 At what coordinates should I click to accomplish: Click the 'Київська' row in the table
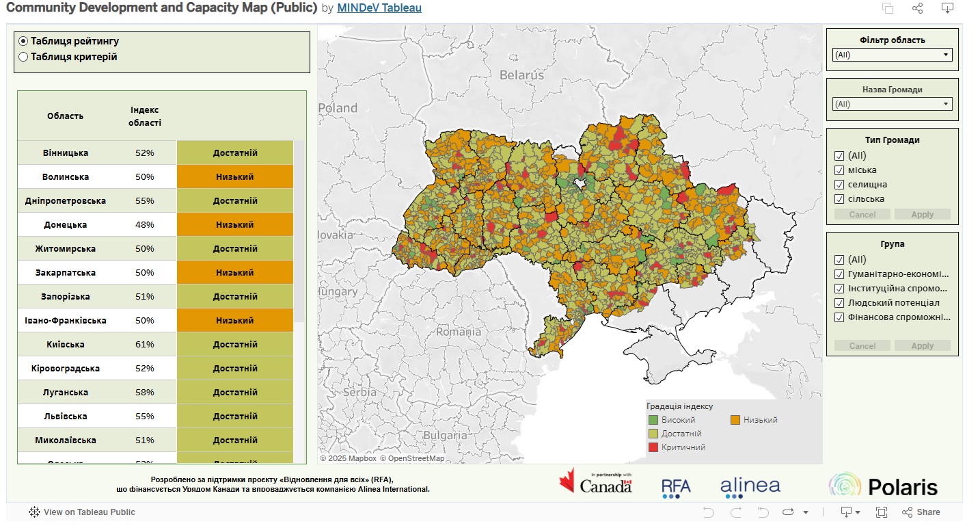[66, 345]
